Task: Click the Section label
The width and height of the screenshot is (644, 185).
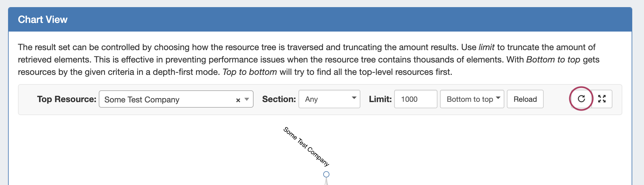Action: point(279,99)
